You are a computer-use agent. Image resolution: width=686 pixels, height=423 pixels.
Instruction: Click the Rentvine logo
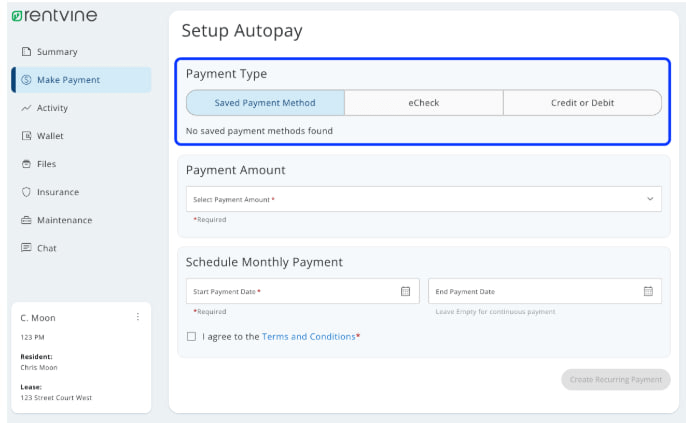coord(54,16)
